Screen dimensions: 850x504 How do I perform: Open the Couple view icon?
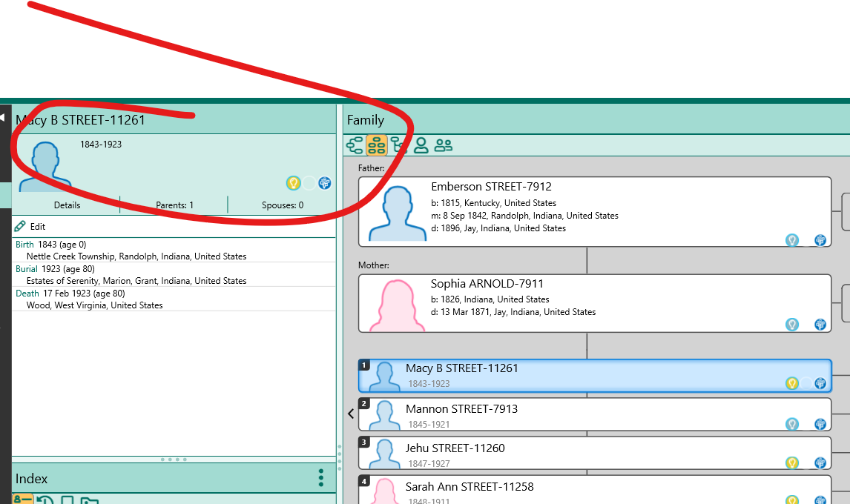click(x=444, y=145)
